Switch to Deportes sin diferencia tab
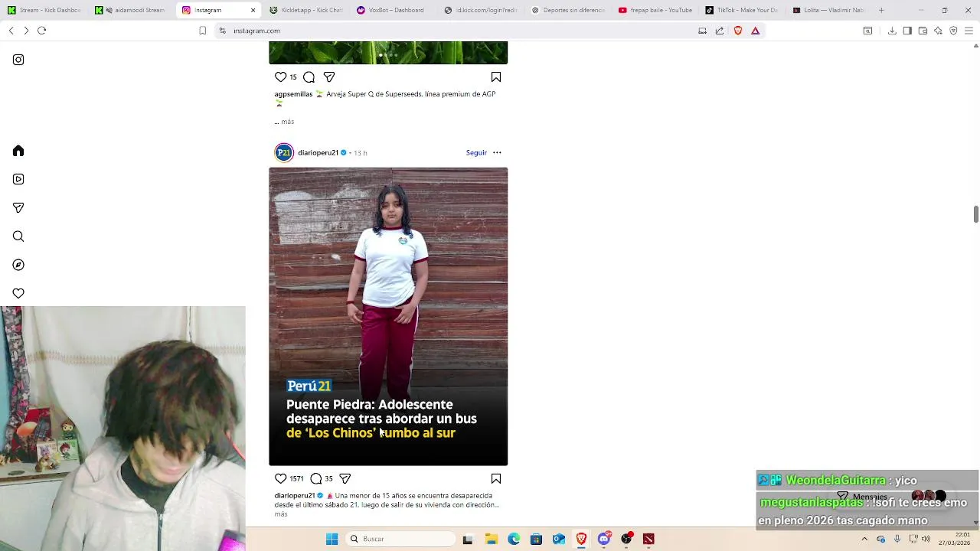Viewport: 980px width, 551px height. coord(567,10)
